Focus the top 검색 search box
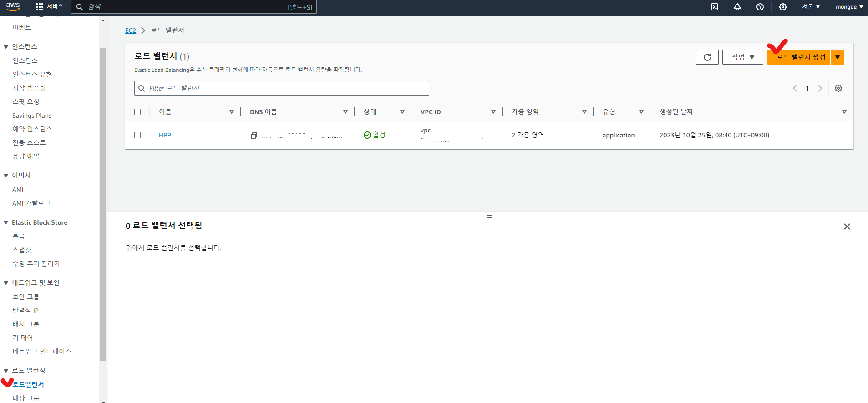The height and width of the screenshot is (403, 868). [x=194, y=7]
